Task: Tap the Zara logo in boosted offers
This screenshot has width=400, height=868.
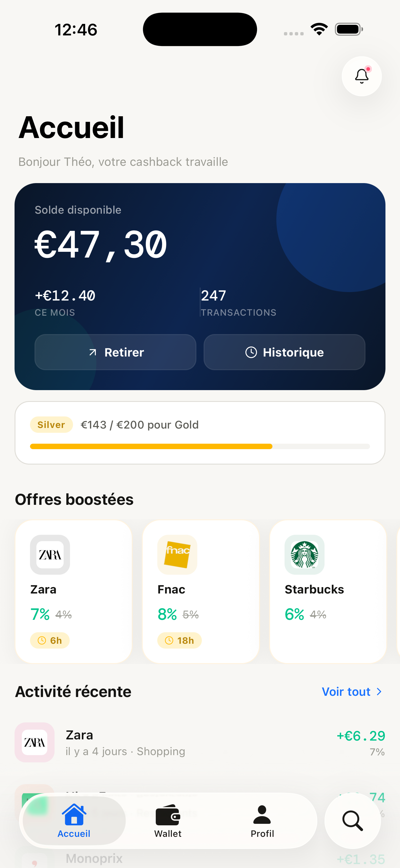Action: [50, 555]
